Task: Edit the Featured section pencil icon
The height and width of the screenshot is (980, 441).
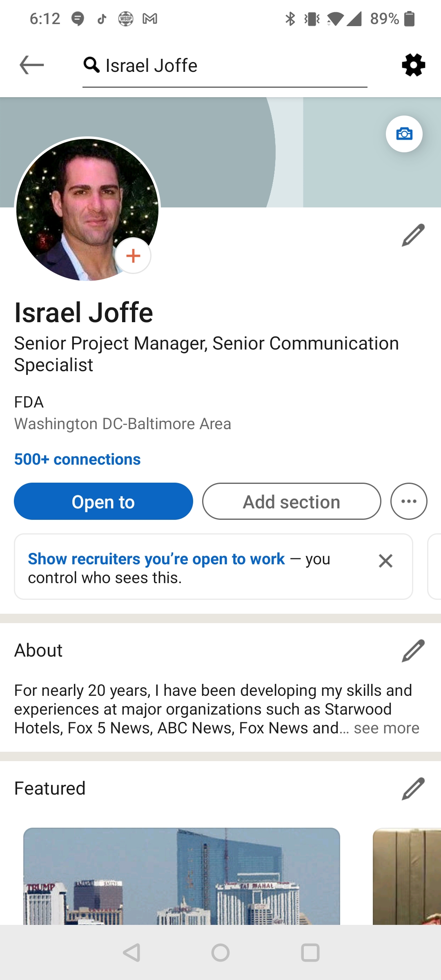Action: (x=413, y=788)
